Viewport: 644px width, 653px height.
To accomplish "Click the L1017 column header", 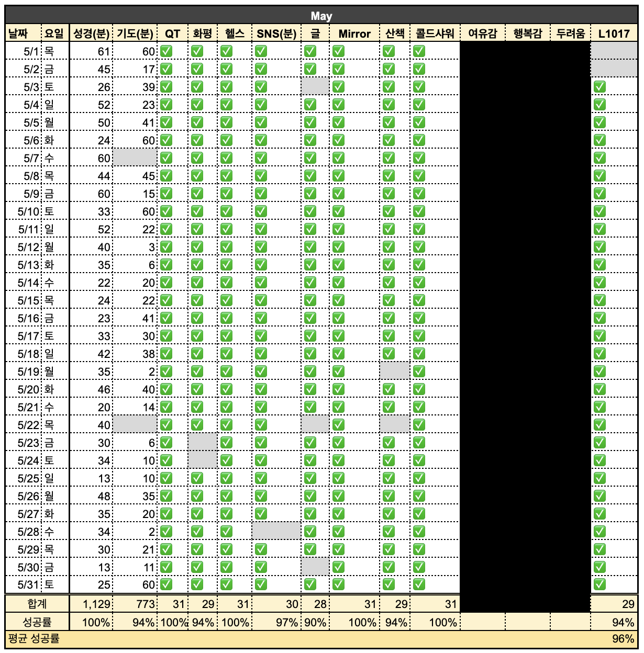I will [614, 33].
